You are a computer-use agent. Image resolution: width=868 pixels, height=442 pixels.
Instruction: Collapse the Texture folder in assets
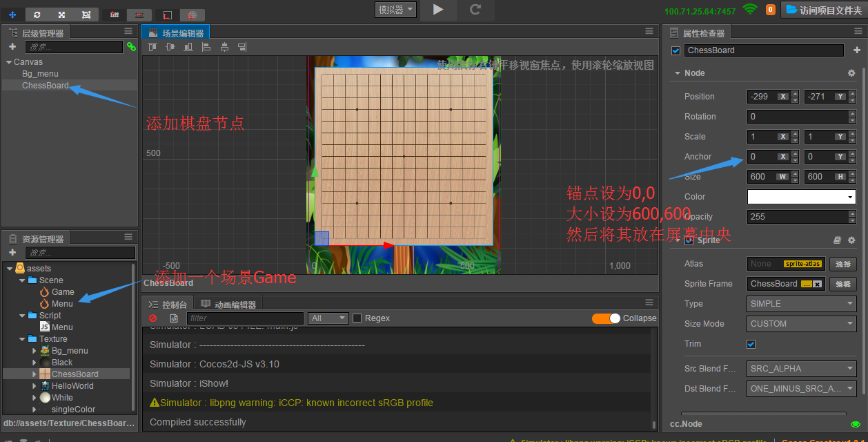click(x=22, y=339)
